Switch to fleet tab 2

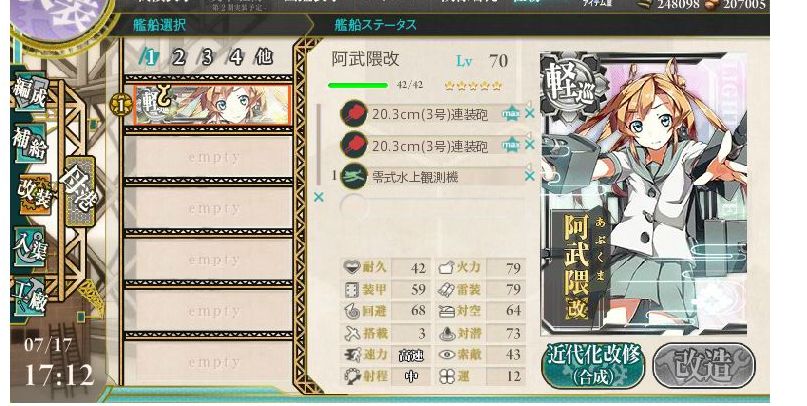tap(178, 57)
